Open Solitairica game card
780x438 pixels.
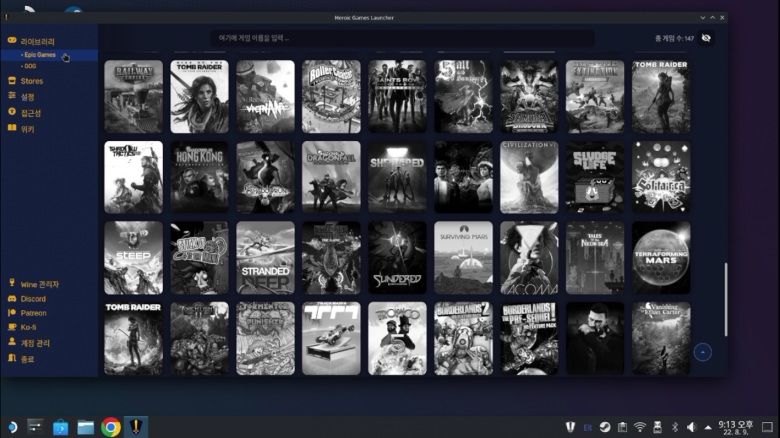coord(661,177)
